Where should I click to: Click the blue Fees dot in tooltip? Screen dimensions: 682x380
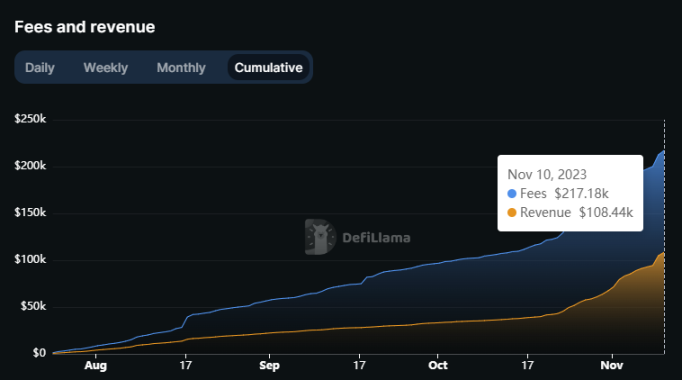(512, 193)
